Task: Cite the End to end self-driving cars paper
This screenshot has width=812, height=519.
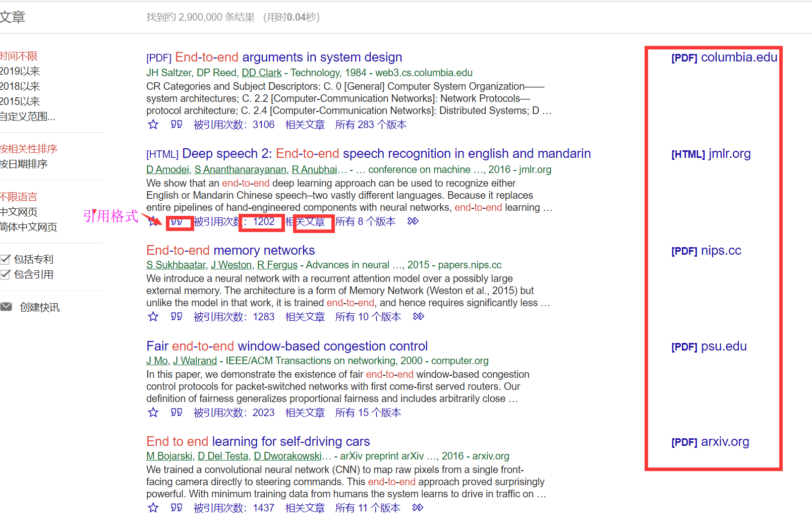Action: point(176,507)
